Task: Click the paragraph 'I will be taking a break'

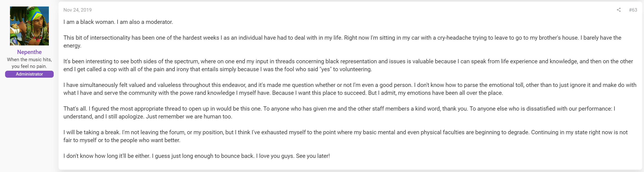Action: (346, 136)
